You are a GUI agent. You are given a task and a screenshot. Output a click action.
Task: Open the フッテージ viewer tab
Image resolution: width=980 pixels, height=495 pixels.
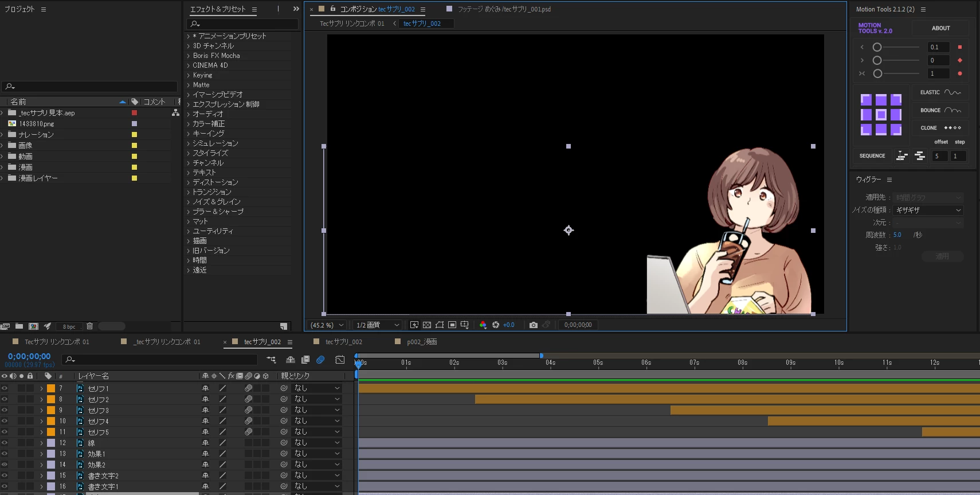(504, 9)
